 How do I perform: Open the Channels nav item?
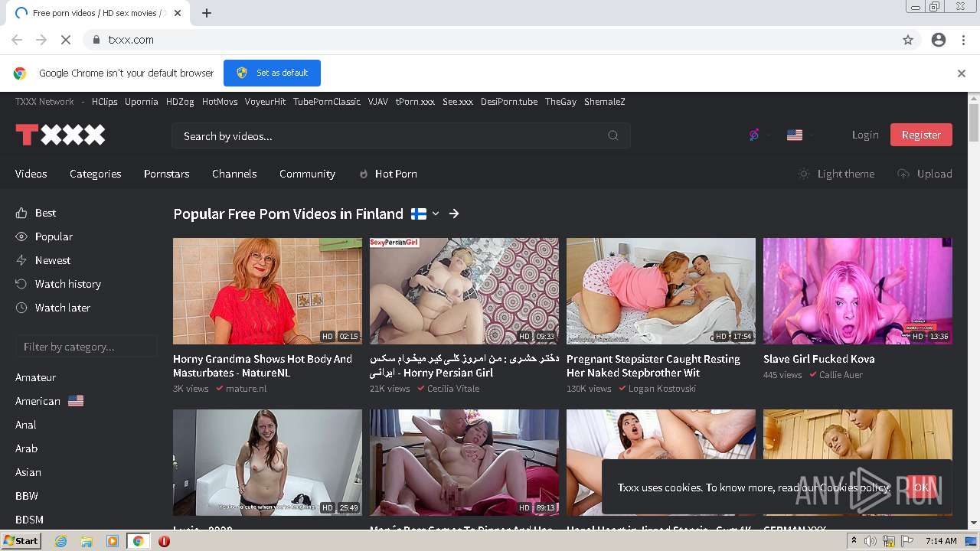coord(234,174)
